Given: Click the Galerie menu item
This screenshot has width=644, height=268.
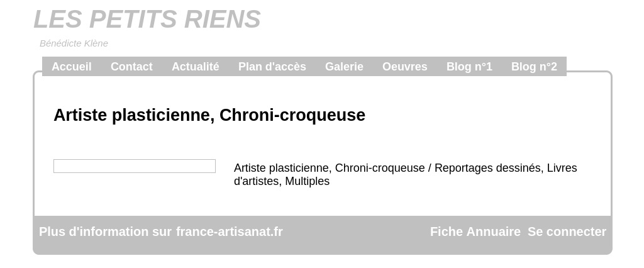Looking at the screenshot, I should coord(344,67).
